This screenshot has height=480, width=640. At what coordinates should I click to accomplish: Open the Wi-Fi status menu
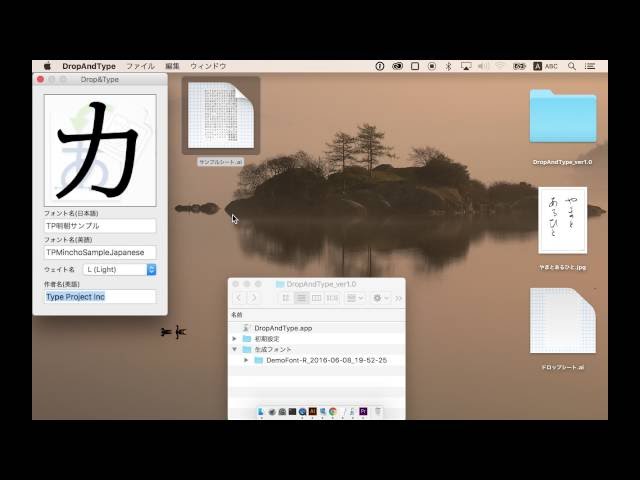coord(500,66)
